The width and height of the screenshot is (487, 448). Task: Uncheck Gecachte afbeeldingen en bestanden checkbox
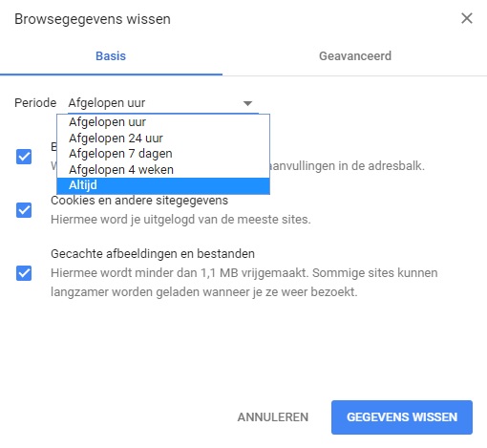click(24, 273)
